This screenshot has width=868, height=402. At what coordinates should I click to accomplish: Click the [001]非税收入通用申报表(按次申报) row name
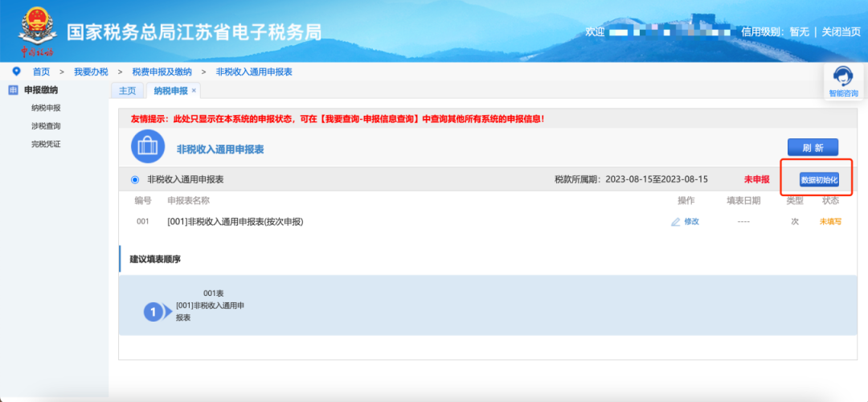click(235, 221)
